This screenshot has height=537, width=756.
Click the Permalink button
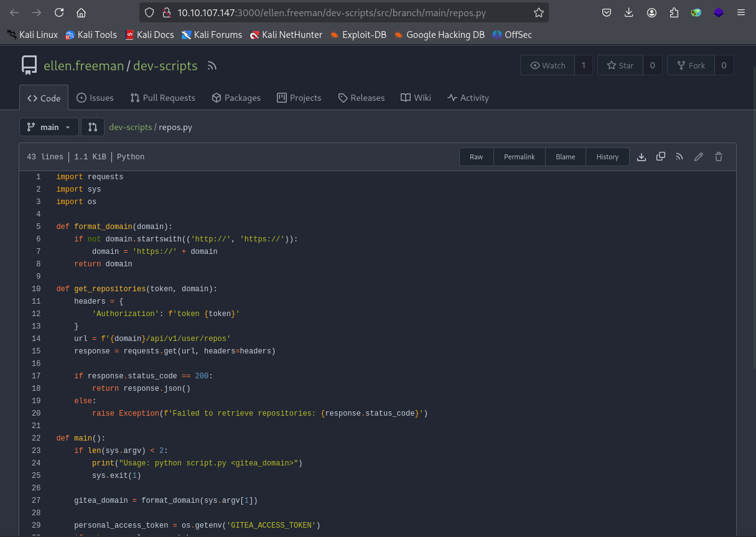point(519,157)
